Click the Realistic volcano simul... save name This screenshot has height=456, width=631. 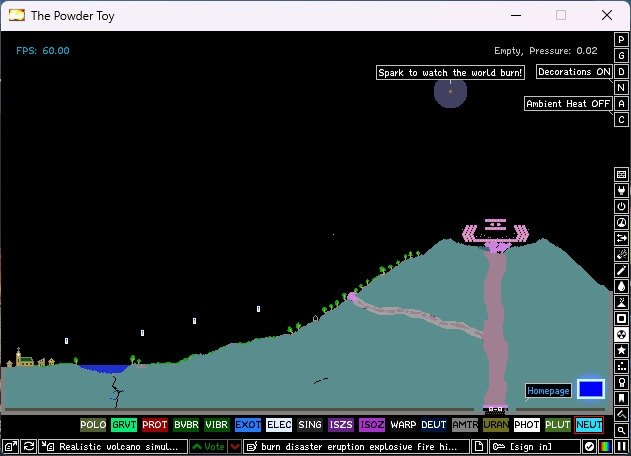(113, 446)
